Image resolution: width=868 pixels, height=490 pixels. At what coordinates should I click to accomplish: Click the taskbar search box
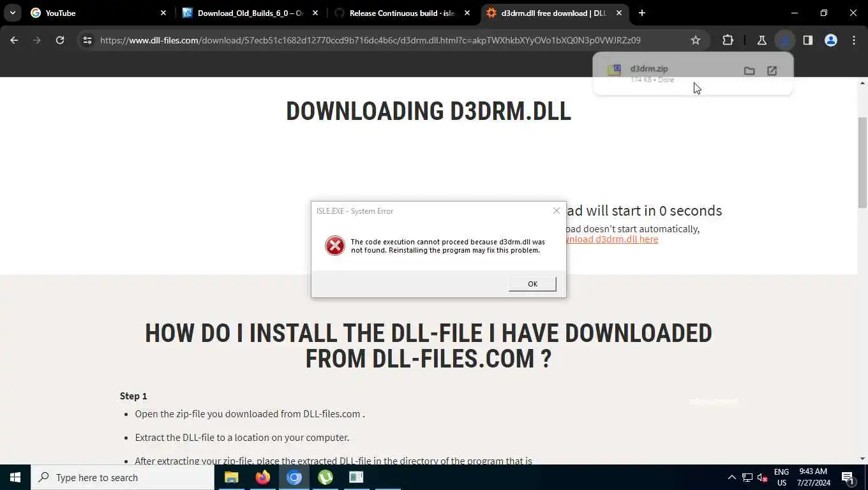tap(123, 477)
